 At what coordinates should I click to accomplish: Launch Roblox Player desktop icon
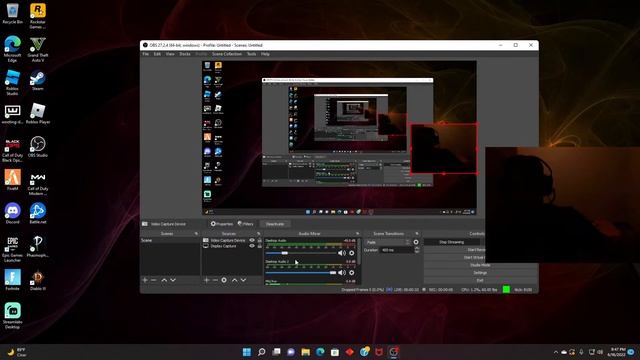click(x=38, y=113)
